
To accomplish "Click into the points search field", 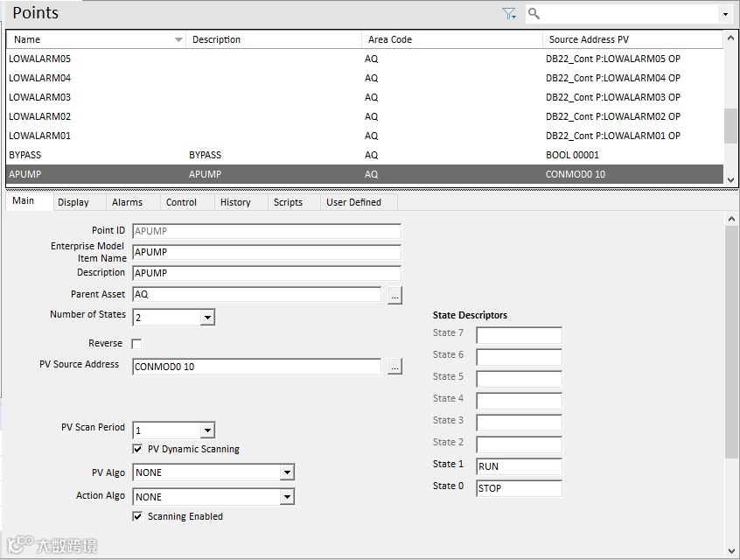I will (x=630, y=14).
